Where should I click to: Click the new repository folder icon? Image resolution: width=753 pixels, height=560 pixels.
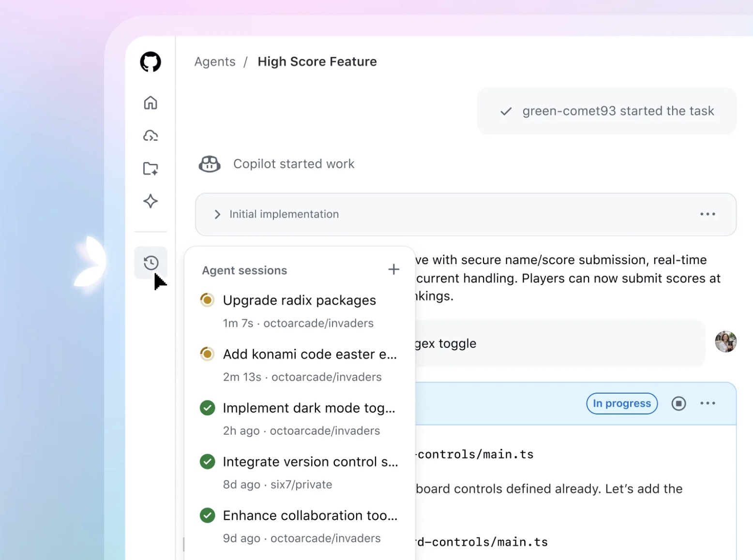click(150, 168)
